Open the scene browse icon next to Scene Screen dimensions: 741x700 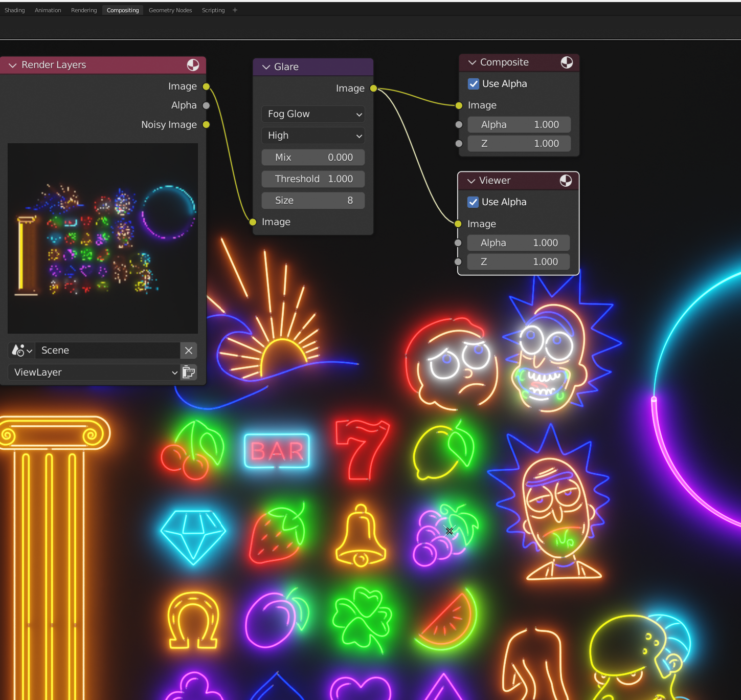coord(21,351)
